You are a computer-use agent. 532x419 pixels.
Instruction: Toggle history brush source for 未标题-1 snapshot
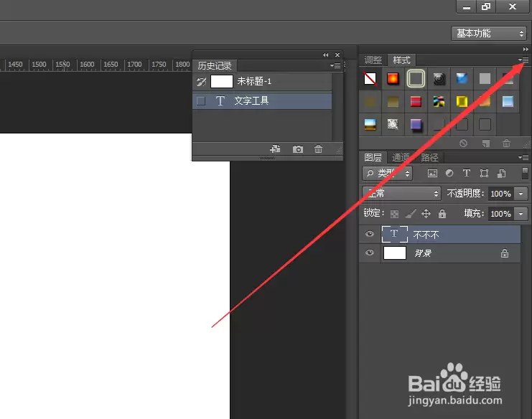click(201, 82)
